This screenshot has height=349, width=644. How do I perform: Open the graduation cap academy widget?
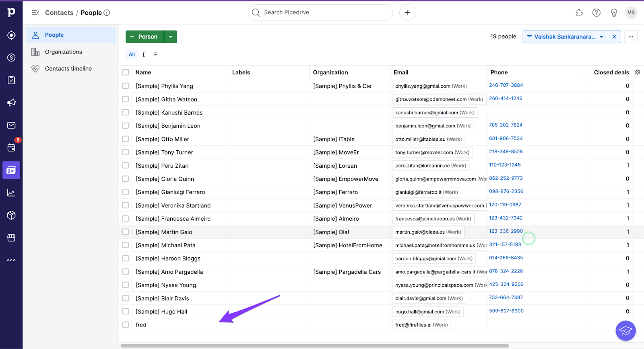click(x=625, y=331)
